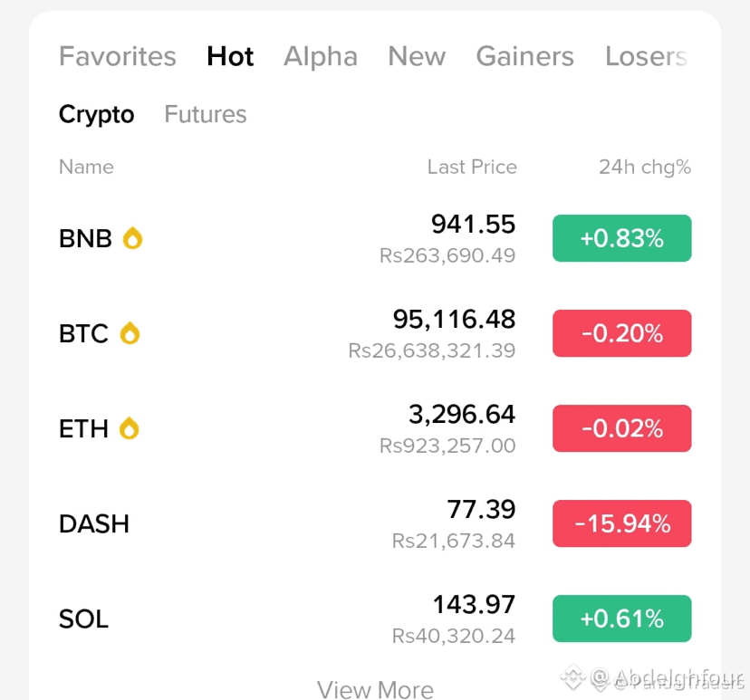Switch to the Futures sub-tab

206,114
